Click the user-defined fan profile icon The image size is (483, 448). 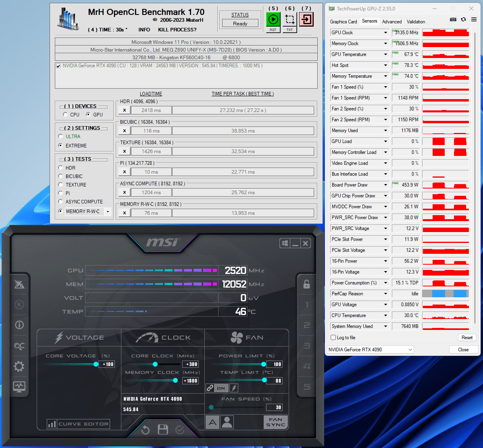pyautogui.click(x=227, y=422)
